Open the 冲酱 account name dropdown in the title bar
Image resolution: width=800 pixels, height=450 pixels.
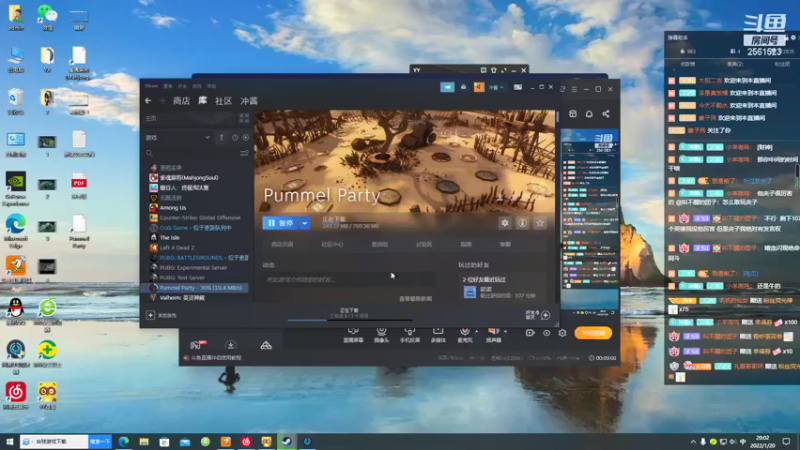pyautogui.click(x=496, y=88)
